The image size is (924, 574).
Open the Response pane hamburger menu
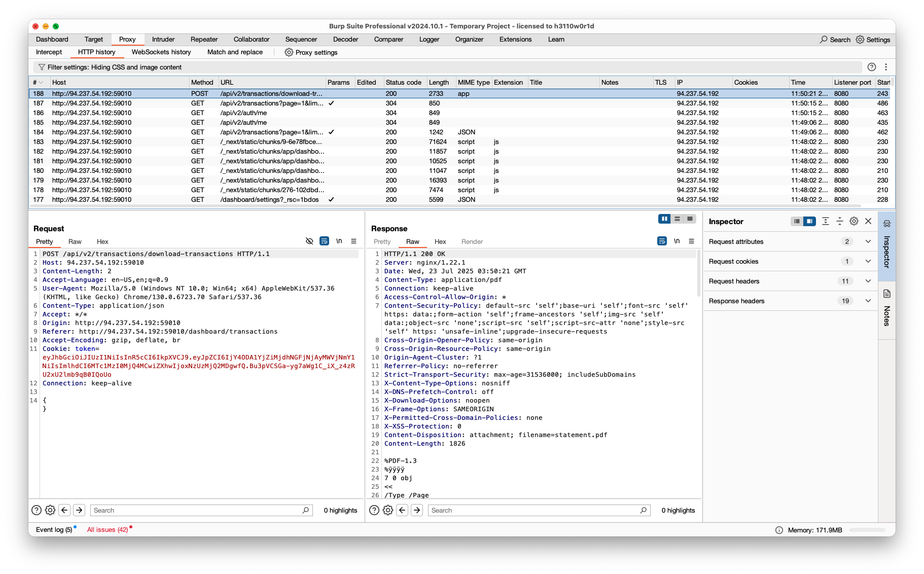(x=691, y=241)
